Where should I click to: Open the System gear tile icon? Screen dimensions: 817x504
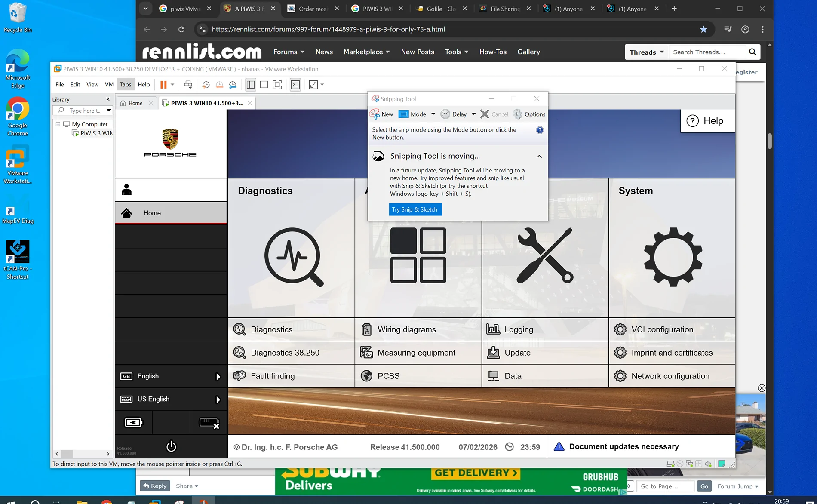click(673, 257)
